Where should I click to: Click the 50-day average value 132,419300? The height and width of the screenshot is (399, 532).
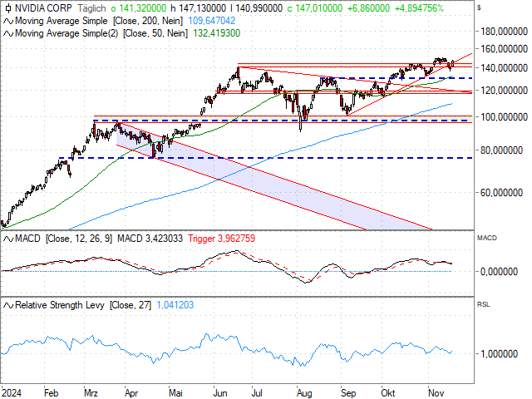[x=216, y=33]
